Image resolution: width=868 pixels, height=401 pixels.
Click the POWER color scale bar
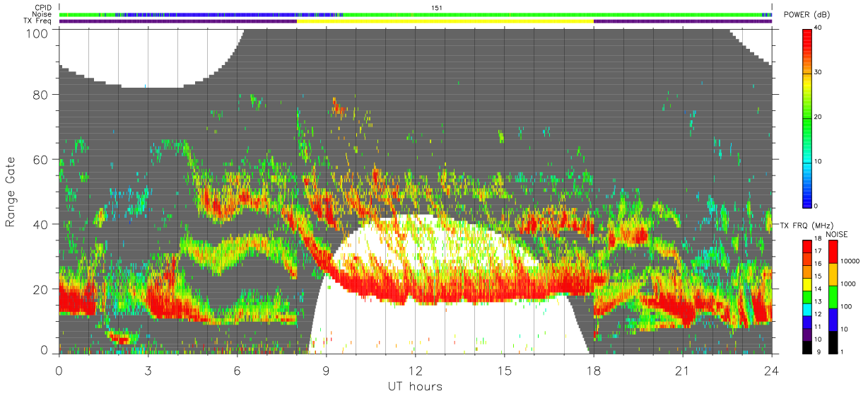click(x=809, y=117)
